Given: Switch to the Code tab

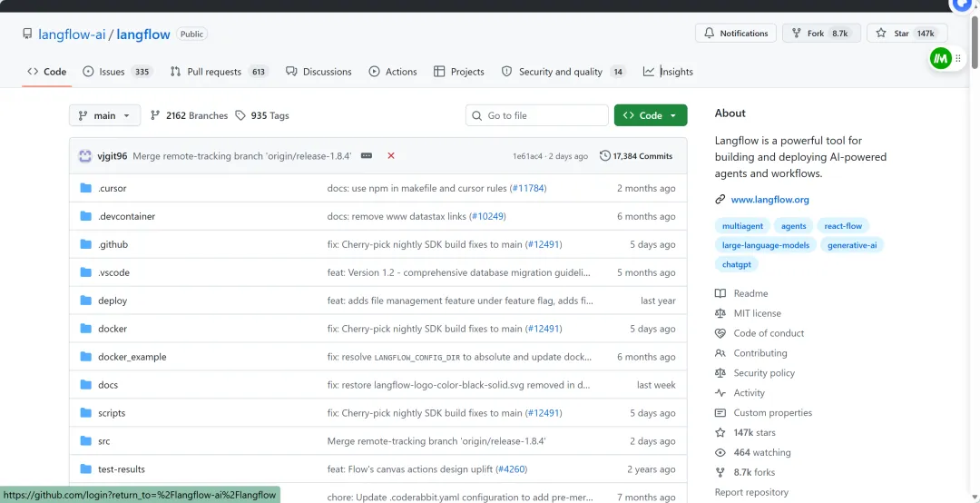Looking at the screenshot, I should tap(47, 72).
